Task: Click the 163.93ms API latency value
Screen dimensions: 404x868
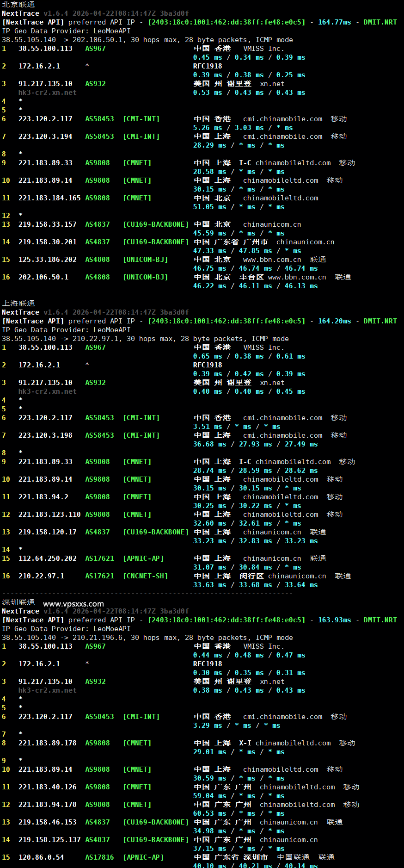Action: 334,620
